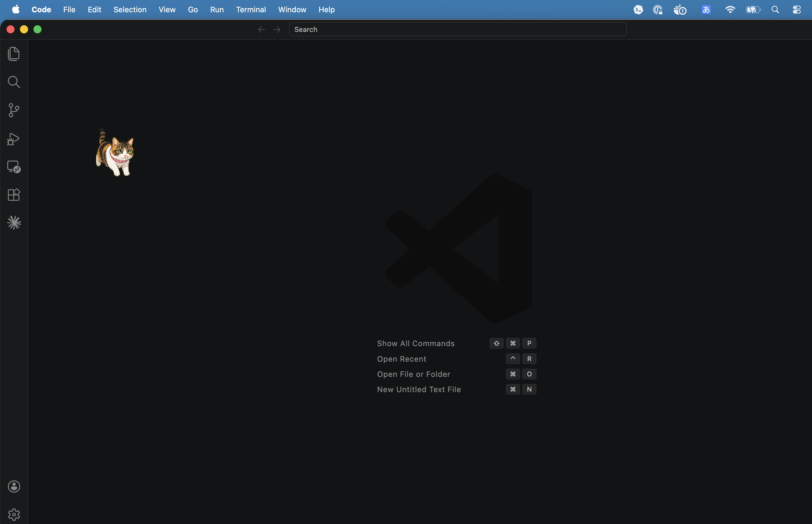Open macOS Control Center
812x524 pixels.
[x=797, y=10]
